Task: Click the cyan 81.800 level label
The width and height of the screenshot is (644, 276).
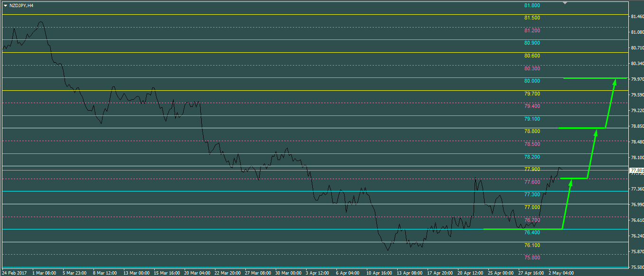Action: pyautogui.click(x=532, y=5)
